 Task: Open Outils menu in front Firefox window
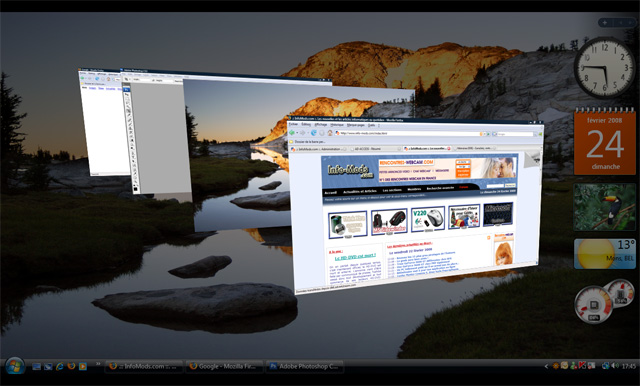[371, 125]
